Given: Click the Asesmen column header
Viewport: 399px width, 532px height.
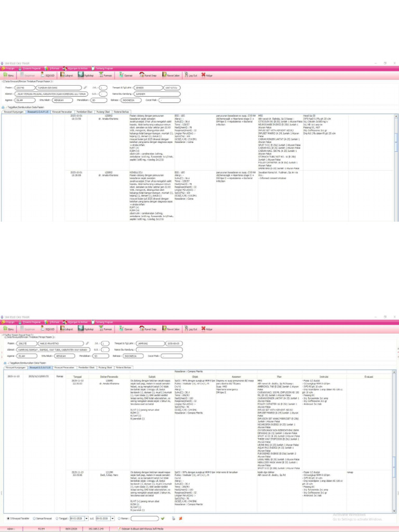Looking at the screenshot, I should [x=236, y=376].
